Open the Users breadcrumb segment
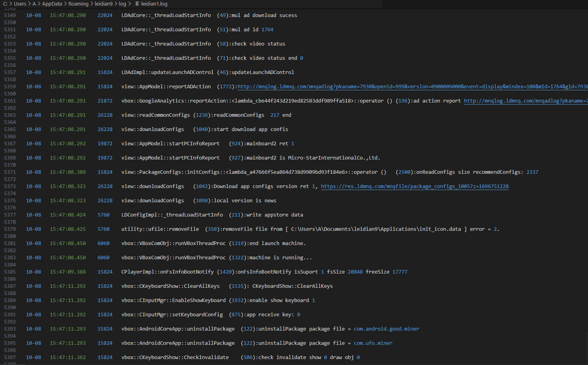The height and width of the screenshot is (365, 588). point(20,4)
